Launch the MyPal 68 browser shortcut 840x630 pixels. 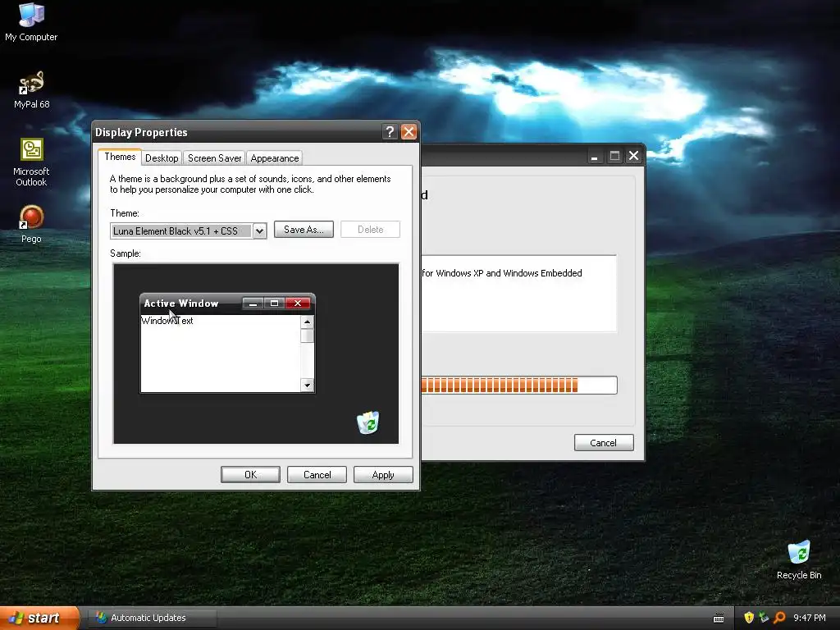point(31,89)
